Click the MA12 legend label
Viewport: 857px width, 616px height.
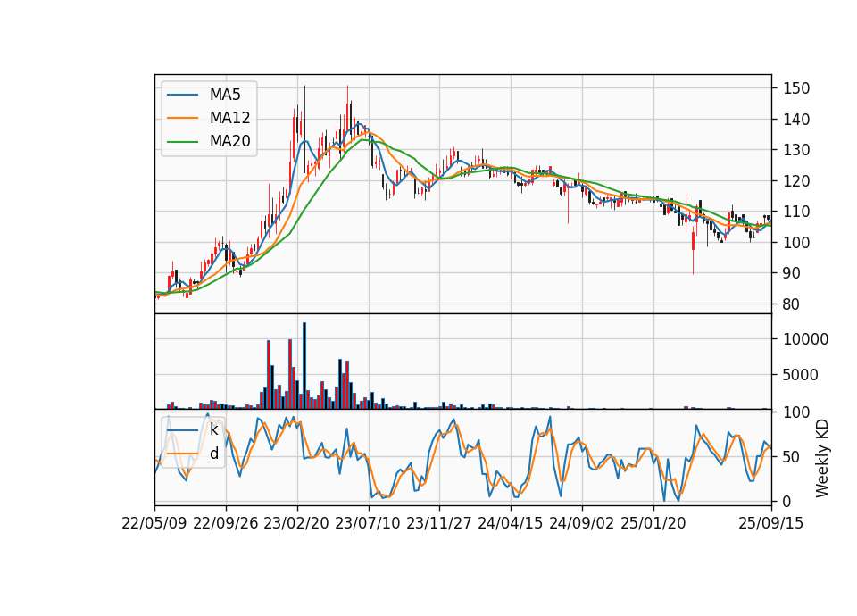229,118
